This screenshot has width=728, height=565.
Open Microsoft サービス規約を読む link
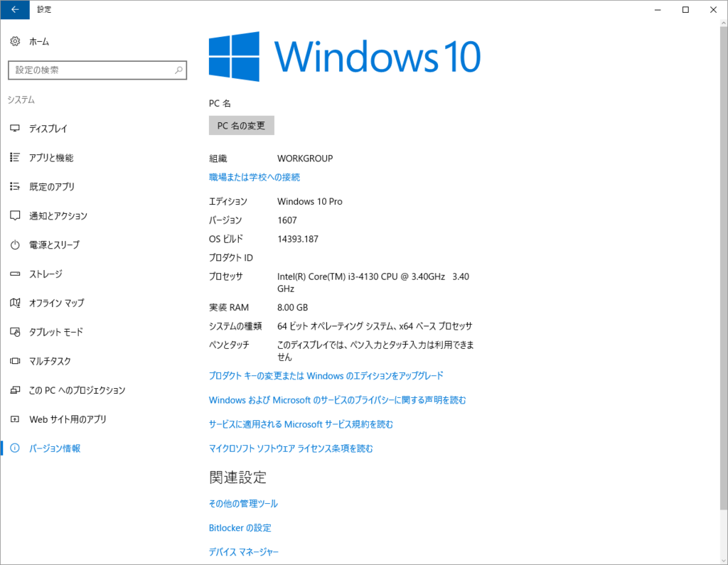[301, 424]
